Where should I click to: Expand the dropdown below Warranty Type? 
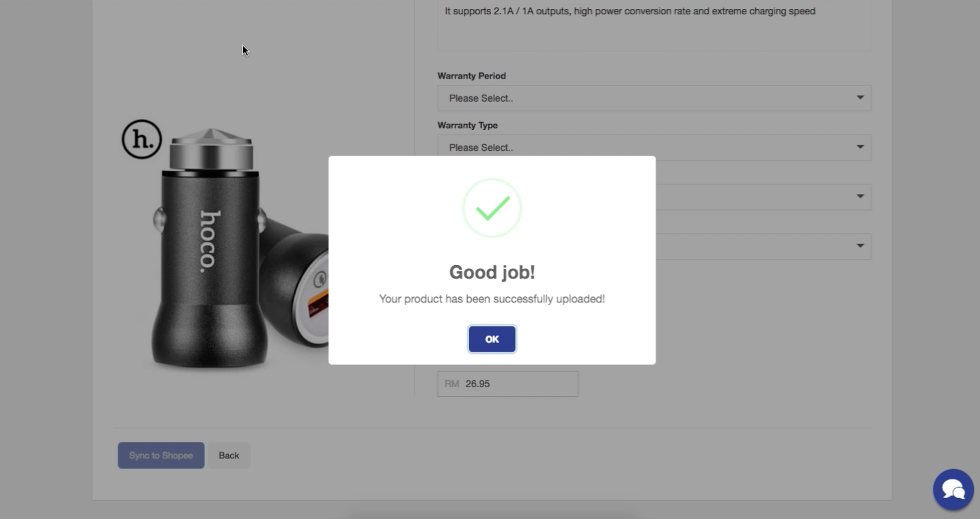pos(763,197)
